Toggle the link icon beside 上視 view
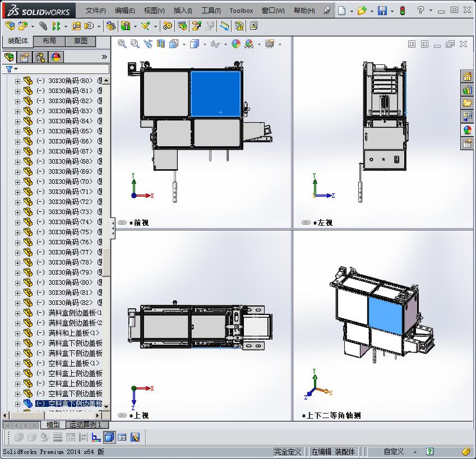Image resolution: width=476 pixels, height=459 pixels. 122,415
